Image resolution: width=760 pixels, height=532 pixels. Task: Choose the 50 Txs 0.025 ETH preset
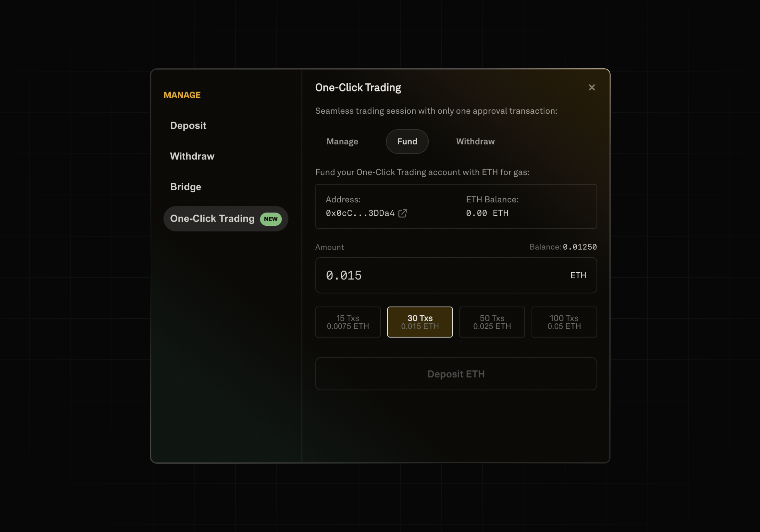coord(492,322)
